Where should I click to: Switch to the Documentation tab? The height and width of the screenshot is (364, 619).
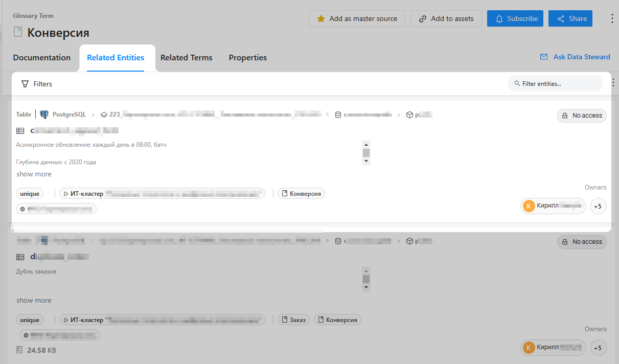[42, 58]
